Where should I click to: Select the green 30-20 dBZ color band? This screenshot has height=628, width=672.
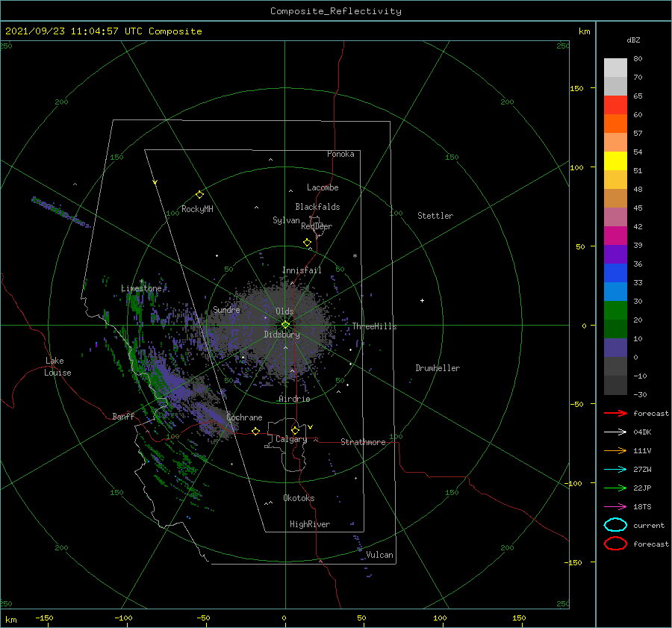[x=615, y=311]
